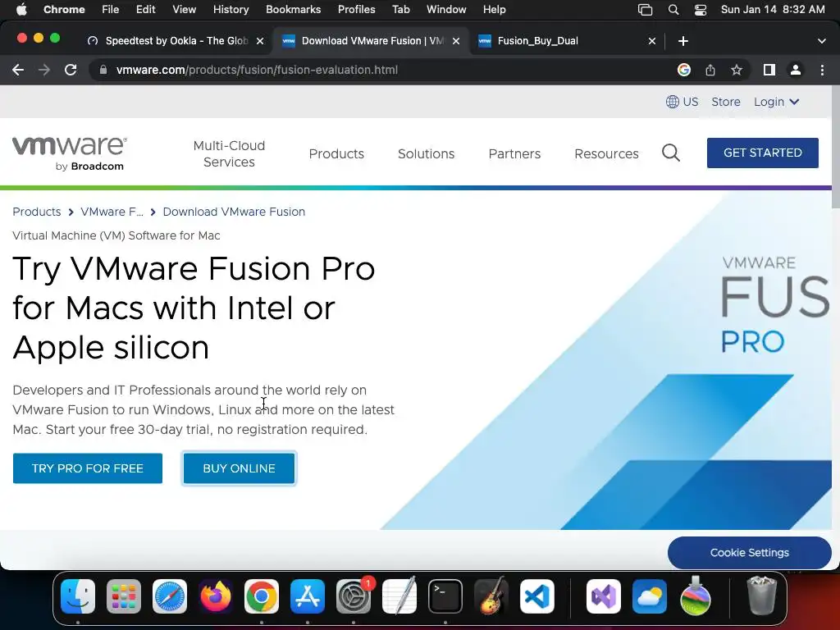This screenshot has width=840, height=630.
Task: Click the VMware F... breadcrumb link
Action: point(112,212)
